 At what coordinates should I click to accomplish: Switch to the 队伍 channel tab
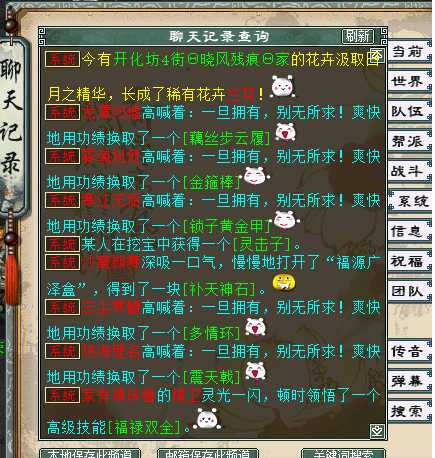pos(407,111)
